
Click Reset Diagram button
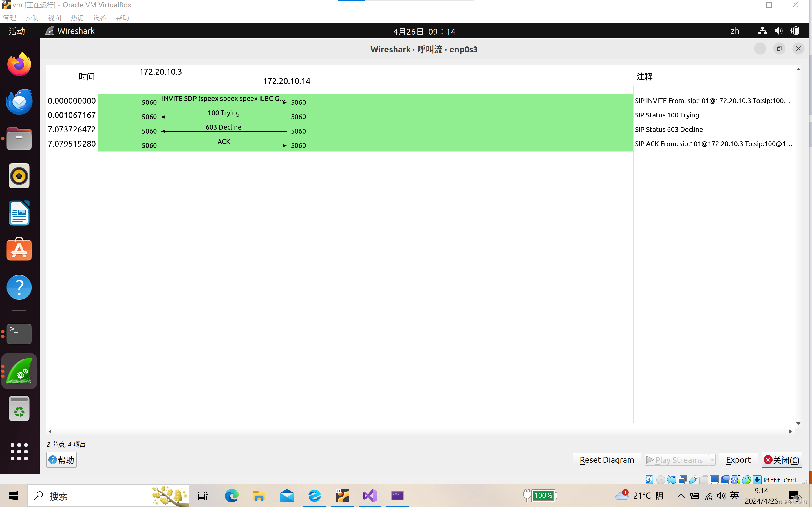(606, 460)
